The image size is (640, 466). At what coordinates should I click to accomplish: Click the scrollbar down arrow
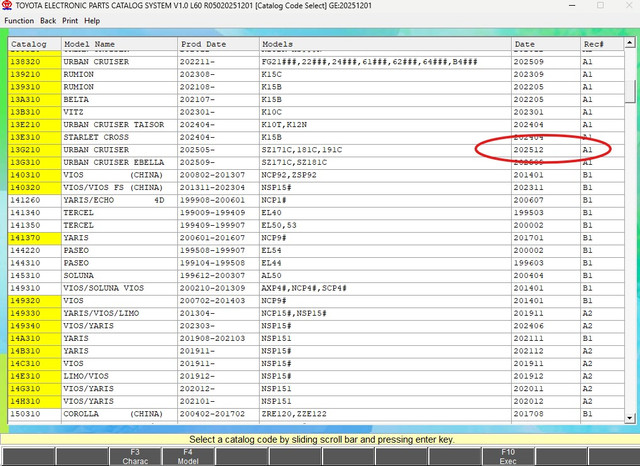click(x=629, y=418)
